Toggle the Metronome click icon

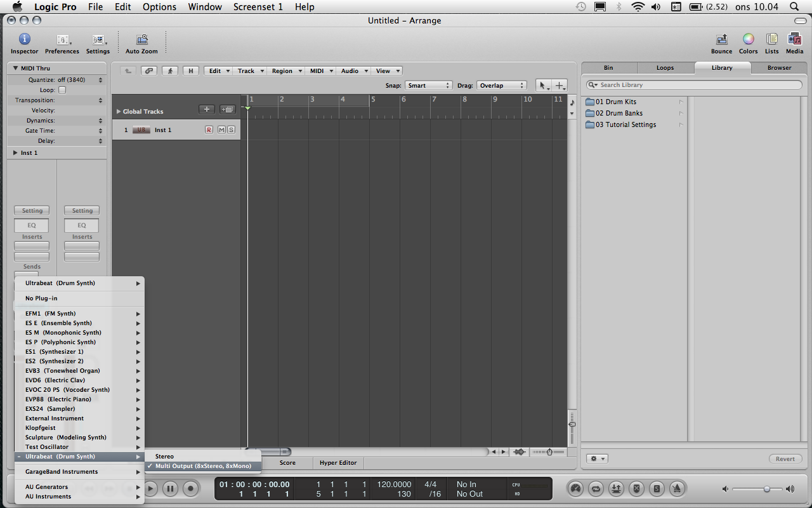click(x=677, y=488)
